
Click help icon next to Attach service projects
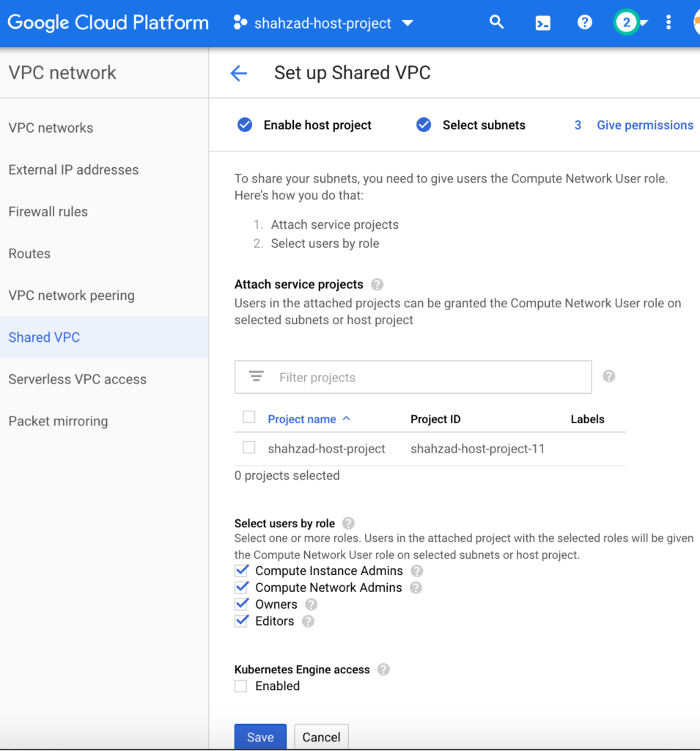[x=377, y=285]
